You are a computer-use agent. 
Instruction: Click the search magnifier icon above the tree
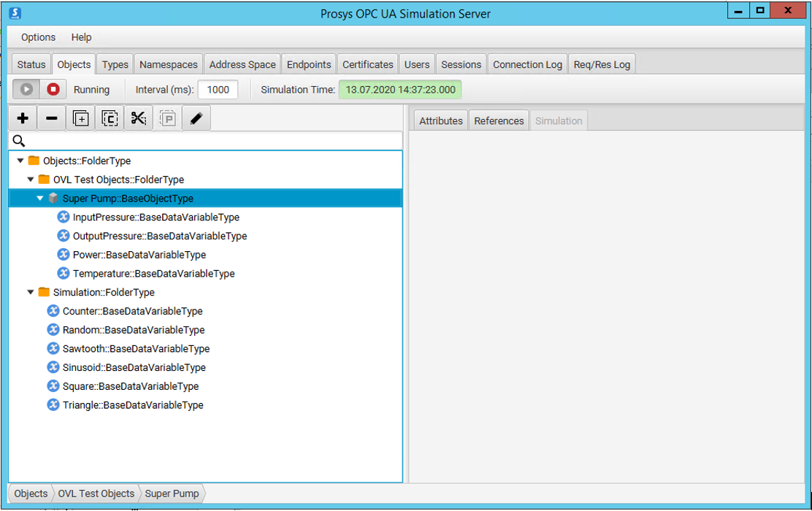point(19,139)
